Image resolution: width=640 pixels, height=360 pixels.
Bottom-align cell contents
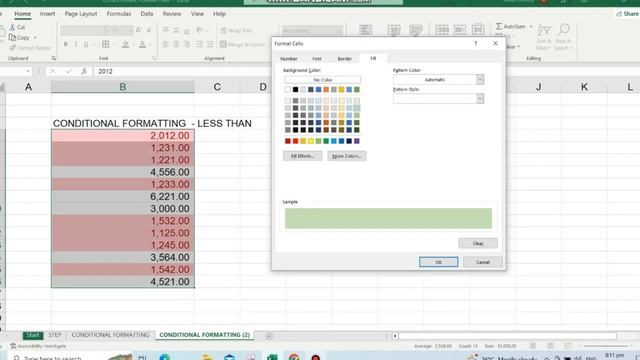(x=187, y=30)
